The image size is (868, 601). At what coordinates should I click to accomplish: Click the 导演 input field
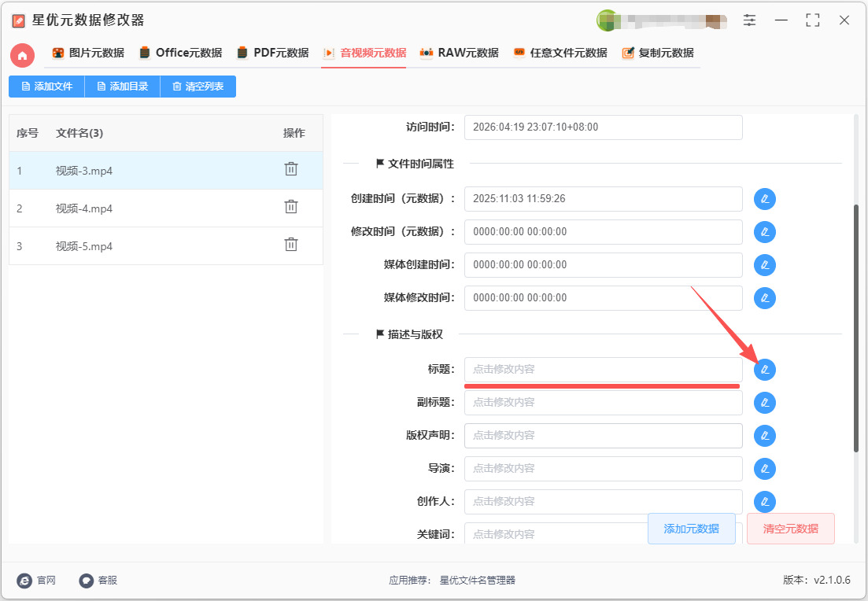(604, 469)
